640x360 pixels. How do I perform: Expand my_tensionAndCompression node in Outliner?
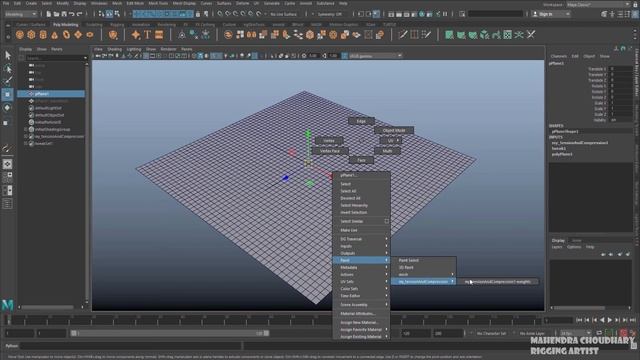[x=25, y=137]
